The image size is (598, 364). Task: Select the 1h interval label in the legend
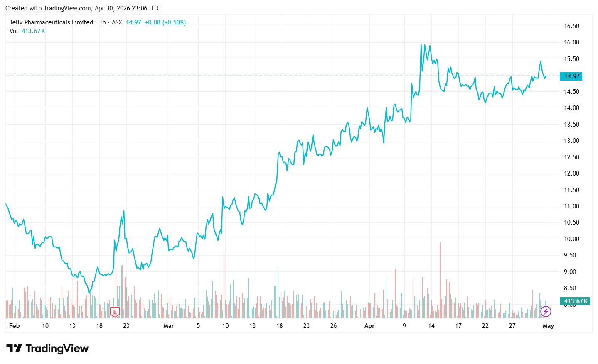pos(103,22)
